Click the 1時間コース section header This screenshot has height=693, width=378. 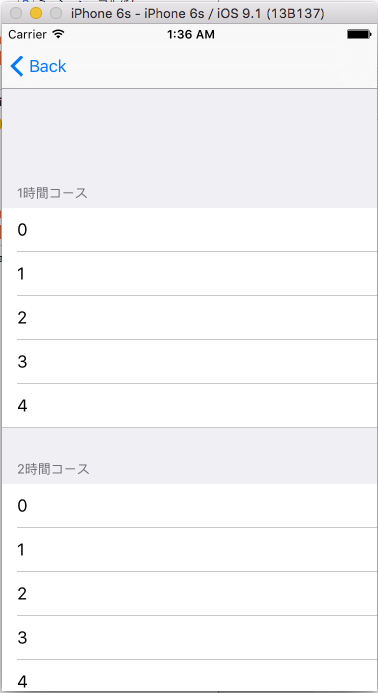[x=53, y=193]
